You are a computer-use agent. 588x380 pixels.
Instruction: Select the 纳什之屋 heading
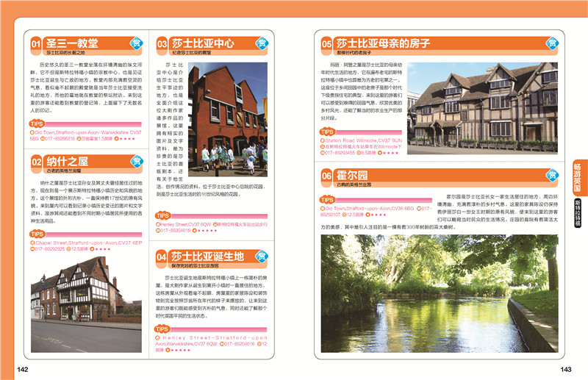[68, 161]
